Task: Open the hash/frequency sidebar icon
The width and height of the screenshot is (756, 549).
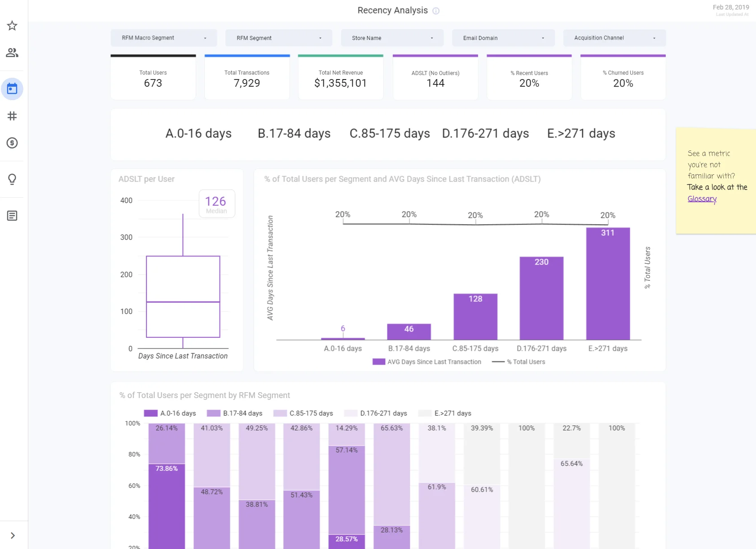Action: (x=12, y=116)
